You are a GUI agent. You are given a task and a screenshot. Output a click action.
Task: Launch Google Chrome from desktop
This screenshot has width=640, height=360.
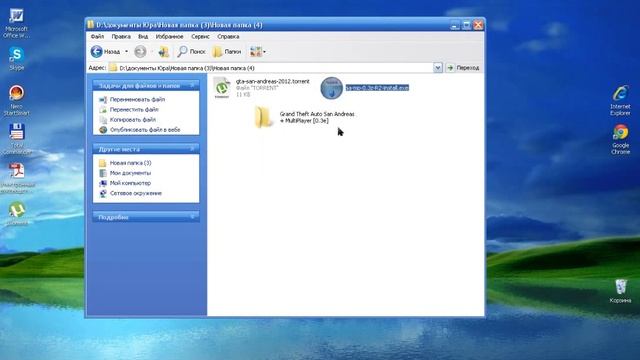(x=620, y=139)
